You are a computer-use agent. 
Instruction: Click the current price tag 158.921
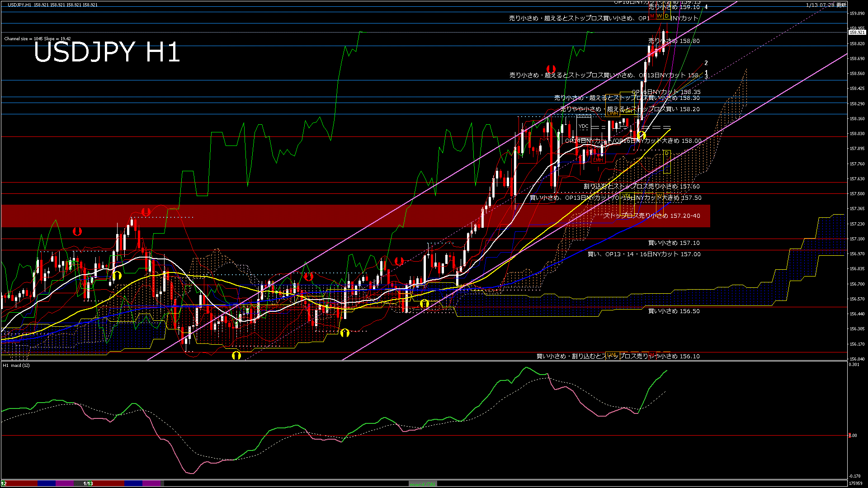click(x=857, y=33)
